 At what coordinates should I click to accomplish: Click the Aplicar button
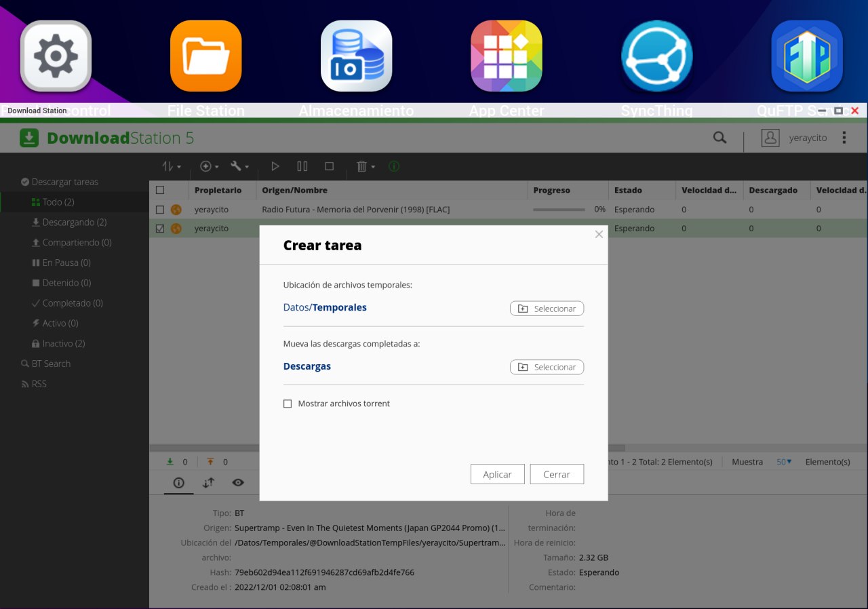click(x=497, y=475)
